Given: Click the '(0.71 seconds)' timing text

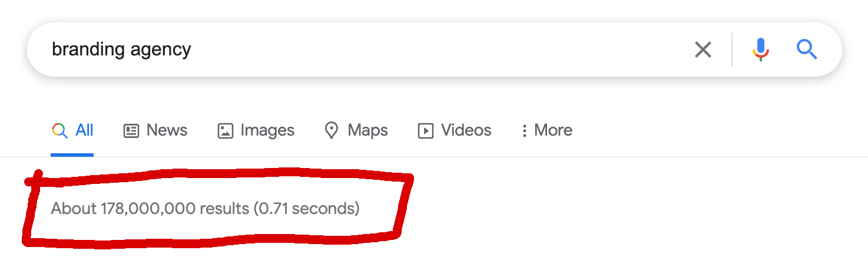Looking at the screenshot, I should (x=306, y=208).
